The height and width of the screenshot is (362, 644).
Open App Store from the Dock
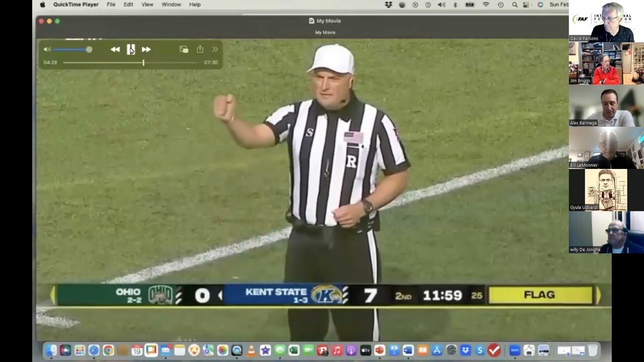[x=437, y=350]
